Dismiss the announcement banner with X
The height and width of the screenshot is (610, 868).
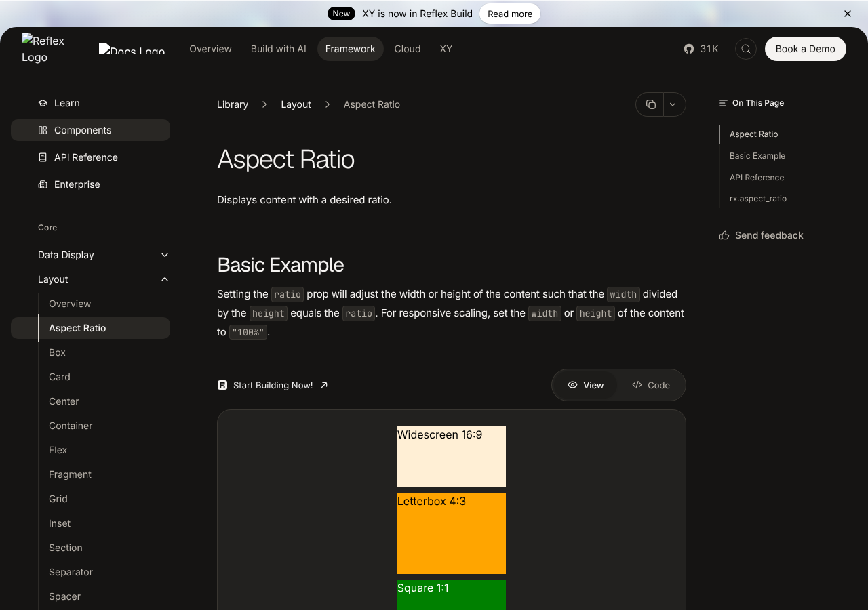(x=848, y=14)
